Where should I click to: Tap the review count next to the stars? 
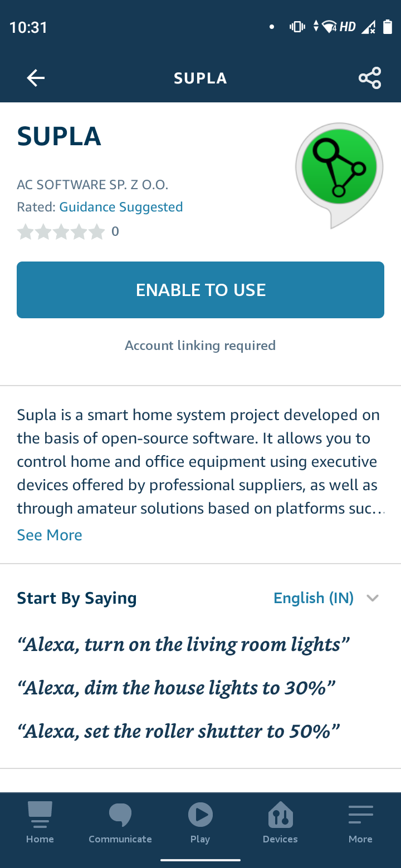pyautogui.click(x=115, y=231)
